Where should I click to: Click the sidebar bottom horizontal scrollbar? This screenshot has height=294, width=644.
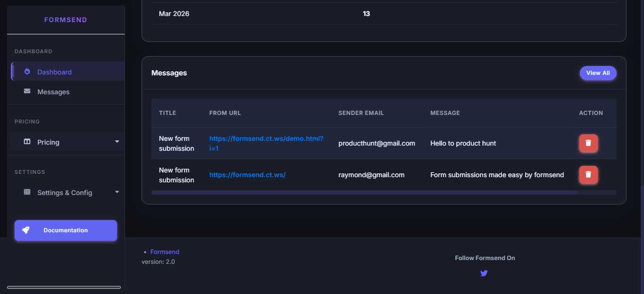(64, 287)
